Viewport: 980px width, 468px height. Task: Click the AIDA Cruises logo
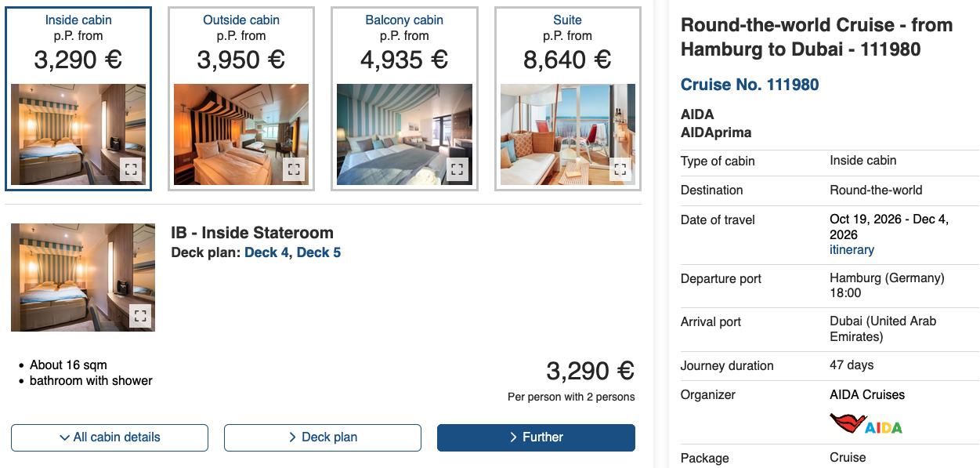click(x=866, y=425)
